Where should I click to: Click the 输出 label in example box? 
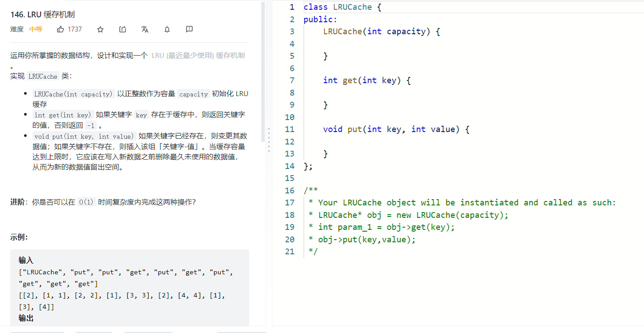(x=26, y=318)
